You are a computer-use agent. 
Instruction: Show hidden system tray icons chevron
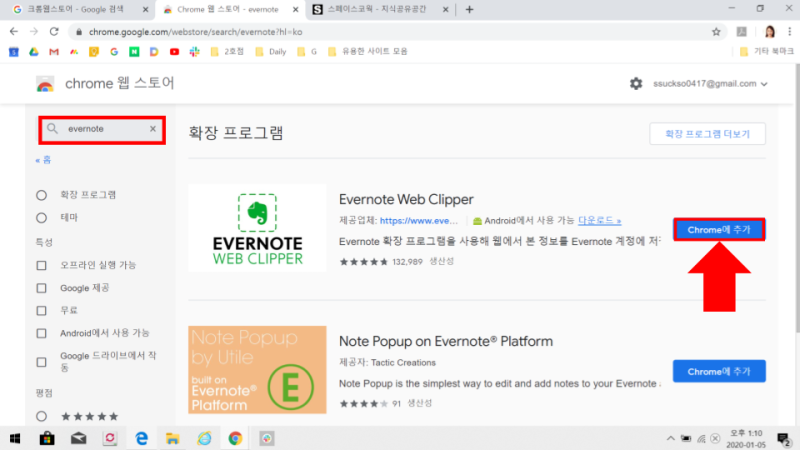(670, 438)
